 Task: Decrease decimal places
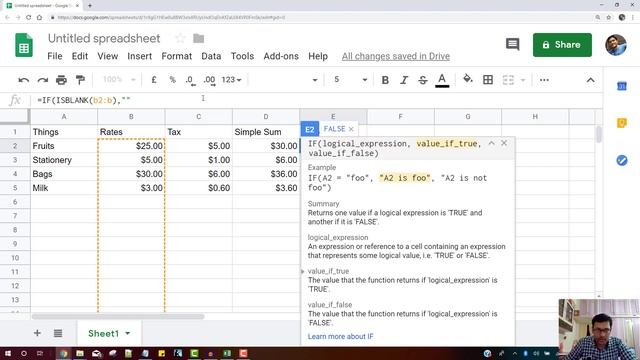(190, 80)
